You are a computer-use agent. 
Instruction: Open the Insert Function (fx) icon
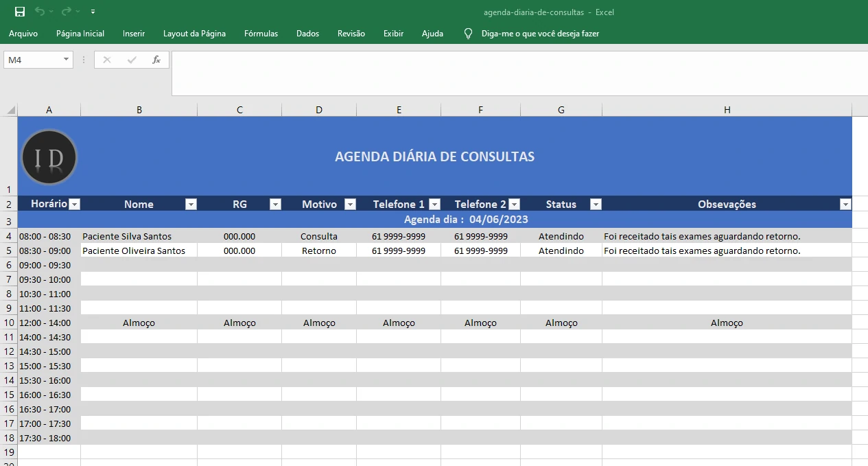point(156,60)
